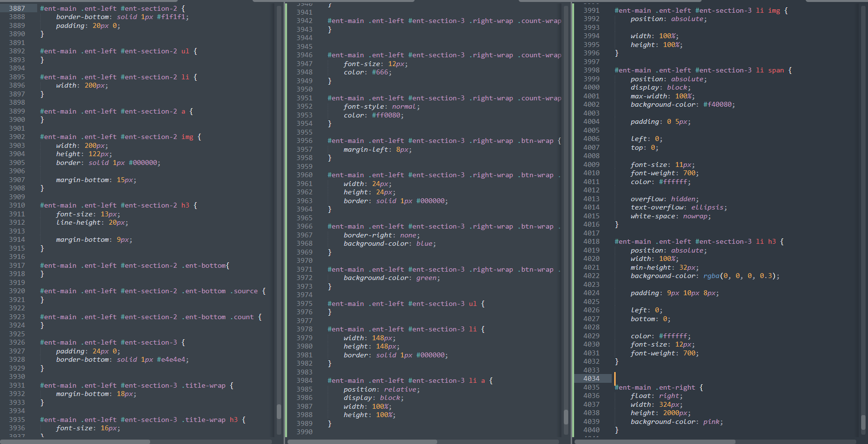
Task: Click 'float: right;' on line 4036
Action: pyautogui.click(x=657, y=396)
